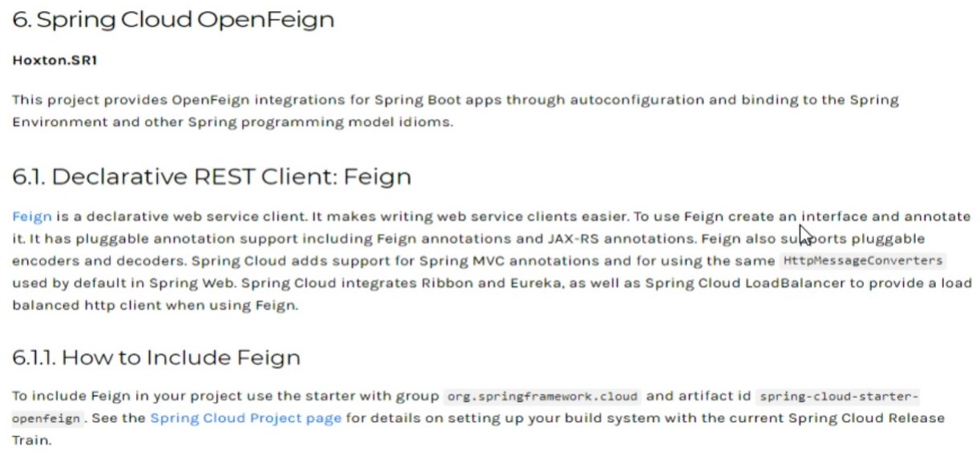The width and height of the screenshot is (980, 462).
Task: Click the HttpMessageConverters code snippet
Action: click(x=862, y=261)
